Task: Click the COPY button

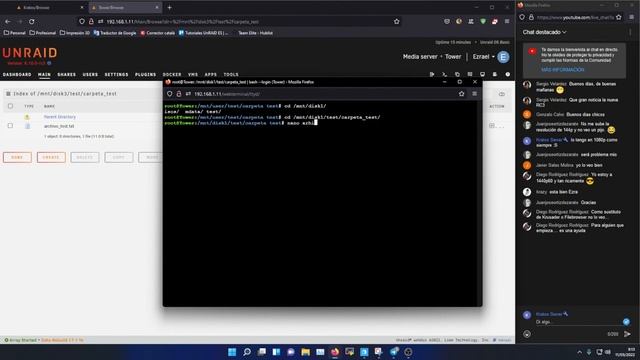Action: tap(118, 157)
